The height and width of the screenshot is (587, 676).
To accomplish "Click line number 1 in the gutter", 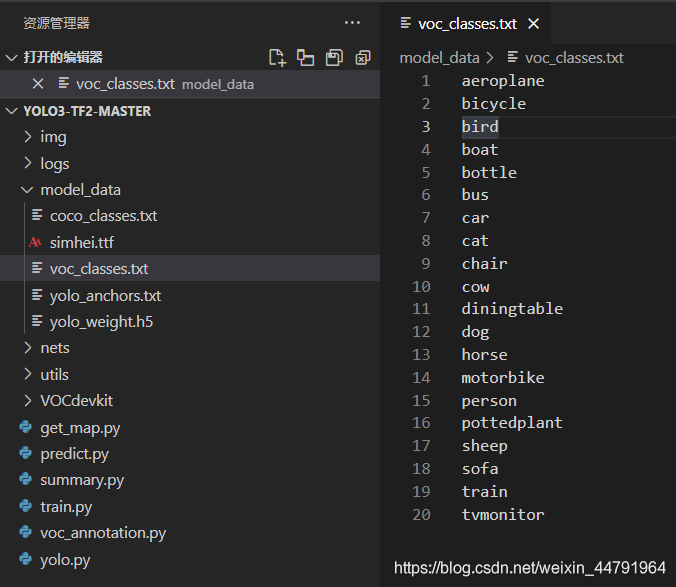I will point(426,81).
